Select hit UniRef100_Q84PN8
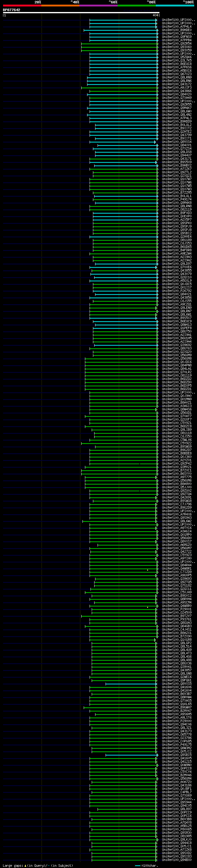 pyautogui.click(x=176, y=365)
